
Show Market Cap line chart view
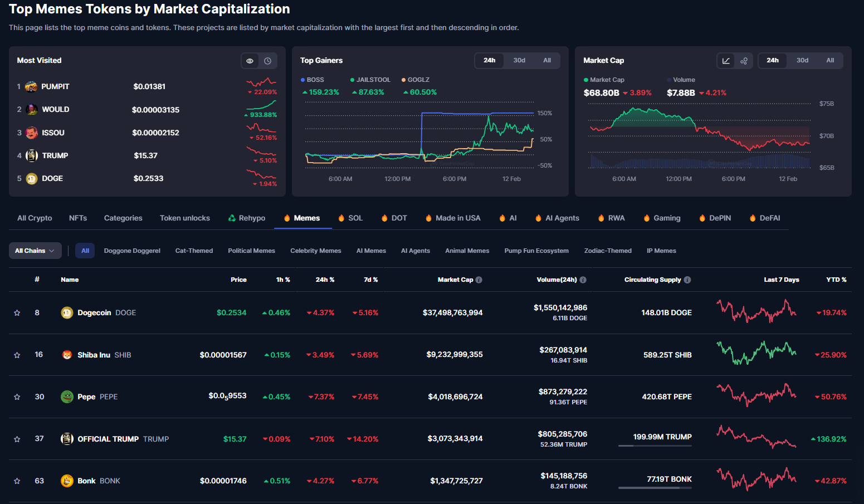coord(726,61)
